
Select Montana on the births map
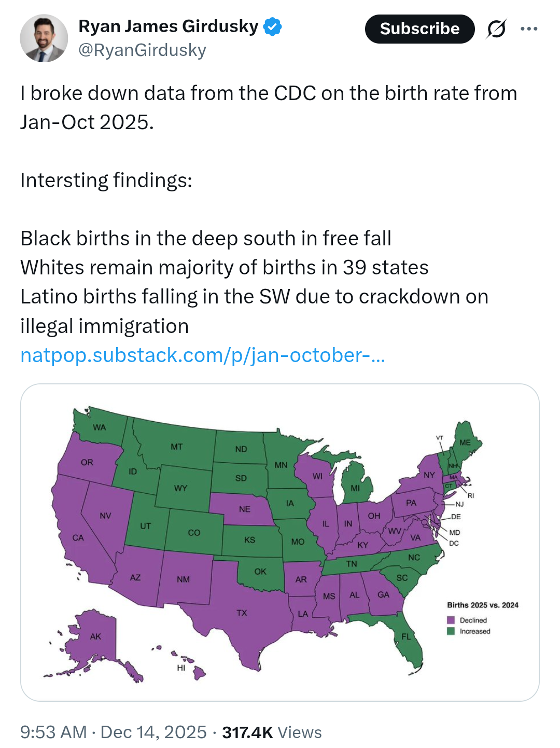(x=177, y=447)
